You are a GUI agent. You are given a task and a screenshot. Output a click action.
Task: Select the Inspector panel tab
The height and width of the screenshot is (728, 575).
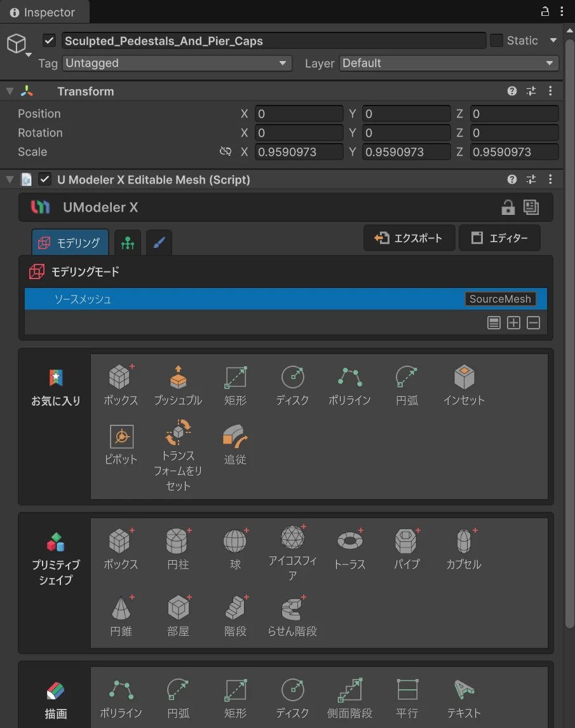[45, 12]
